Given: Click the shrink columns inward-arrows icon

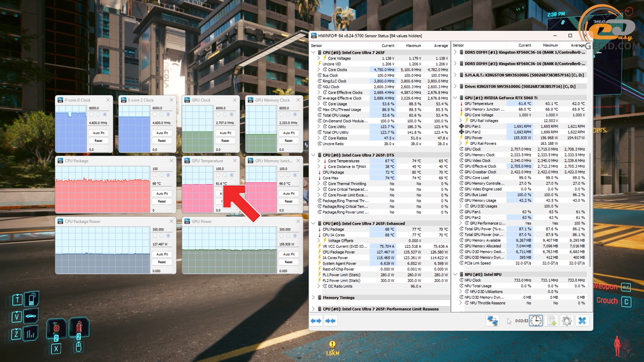Looking at the screenshot, I should (x=330, y=321).
